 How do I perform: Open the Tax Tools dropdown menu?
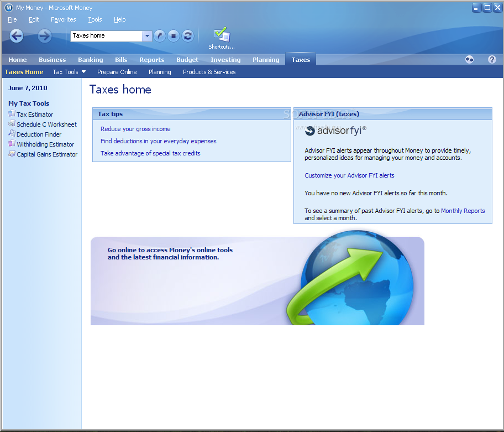(x=69, y=72)
